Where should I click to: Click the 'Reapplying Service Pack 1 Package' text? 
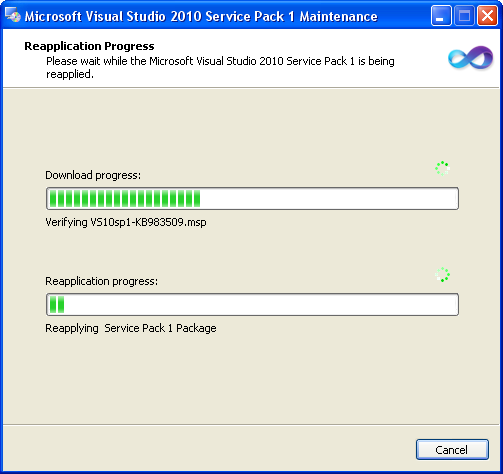pos(131,328)
